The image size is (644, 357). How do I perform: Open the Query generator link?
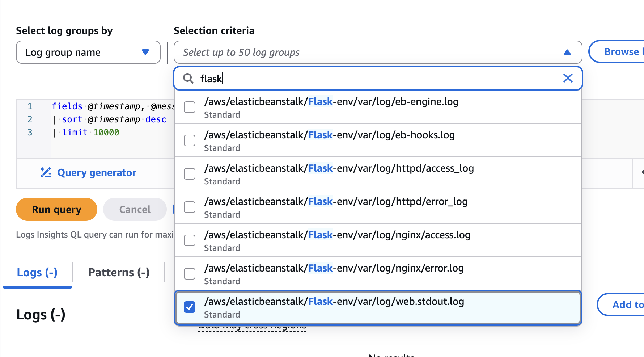97,172
